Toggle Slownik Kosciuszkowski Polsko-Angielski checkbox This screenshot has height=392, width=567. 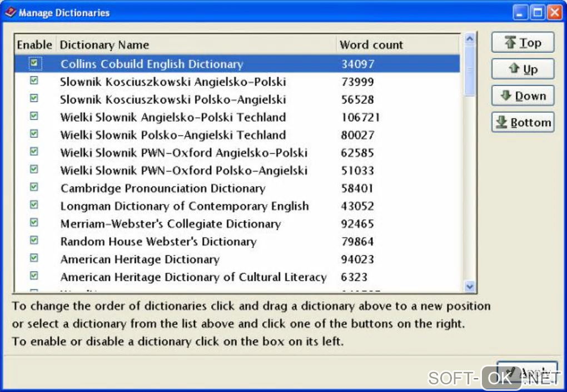pyautogui.click(x=34, y=98)
